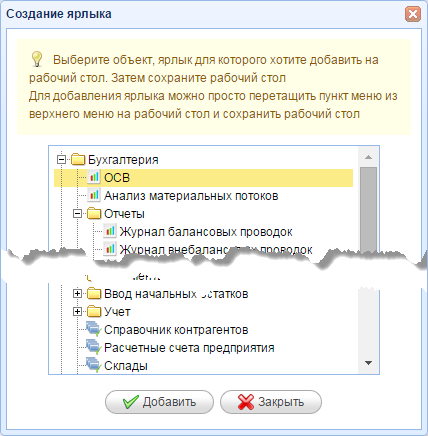Click the ОСВ report chart icon
Screen dimensions: 428x436
tap(94, 177)
